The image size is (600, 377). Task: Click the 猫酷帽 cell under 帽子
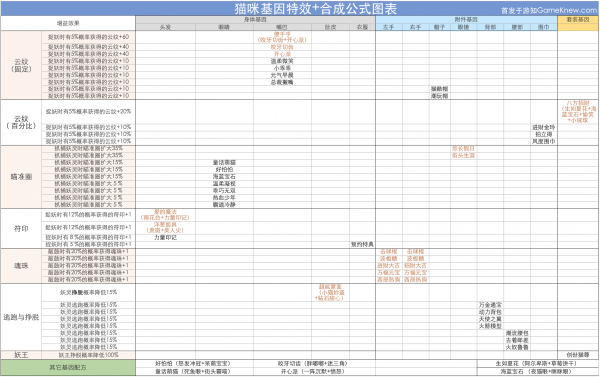coord(440,89)
